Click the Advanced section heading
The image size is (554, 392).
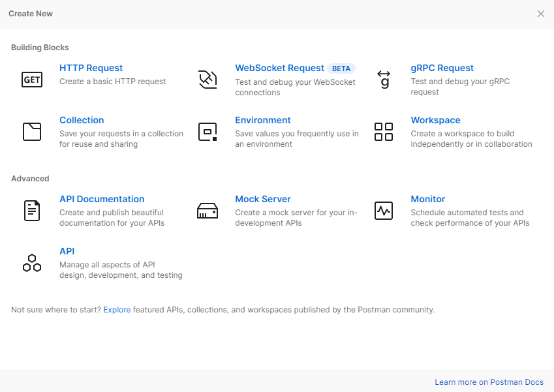pyautogui.click(x=30, y=178)
